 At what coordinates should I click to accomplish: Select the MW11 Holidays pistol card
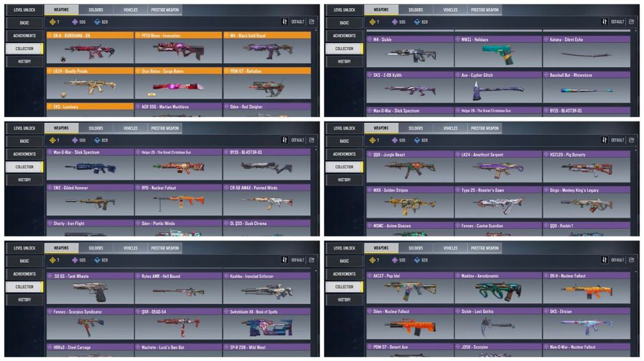[x=498, y=52]
